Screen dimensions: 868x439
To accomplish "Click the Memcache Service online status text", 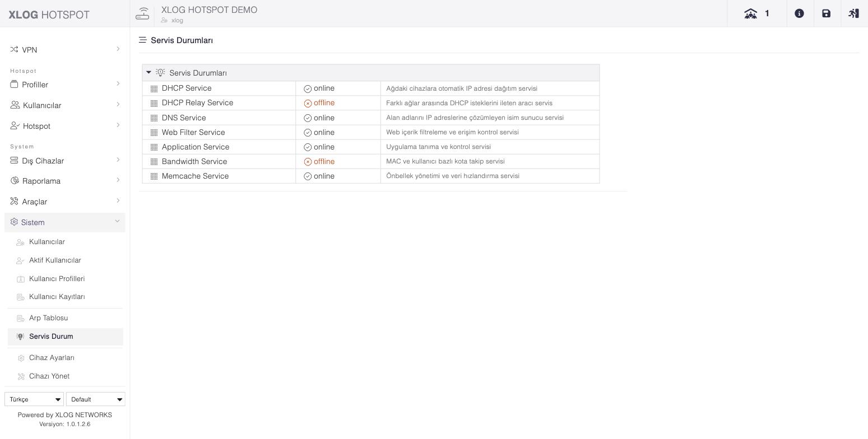I will pyautogui.click(x=324, y=176).
